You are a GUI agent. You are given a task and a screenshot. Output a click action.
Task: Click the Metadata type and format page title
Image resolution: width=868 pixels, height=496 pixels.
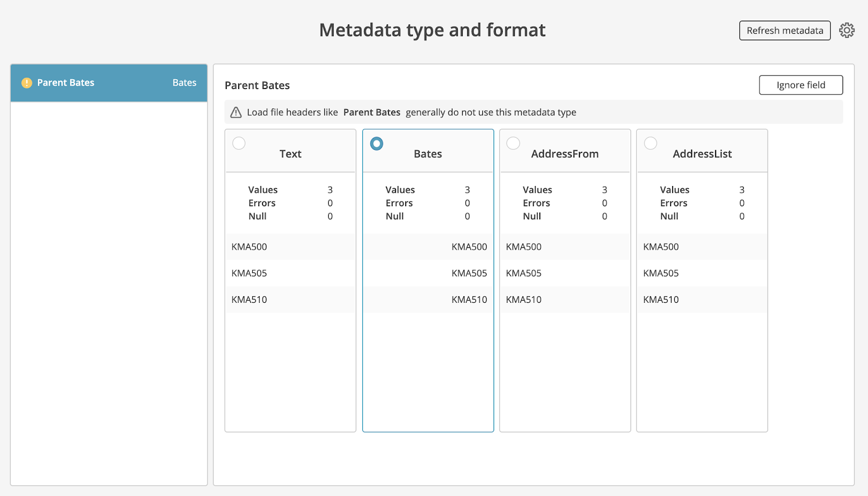tap(432, 30)
